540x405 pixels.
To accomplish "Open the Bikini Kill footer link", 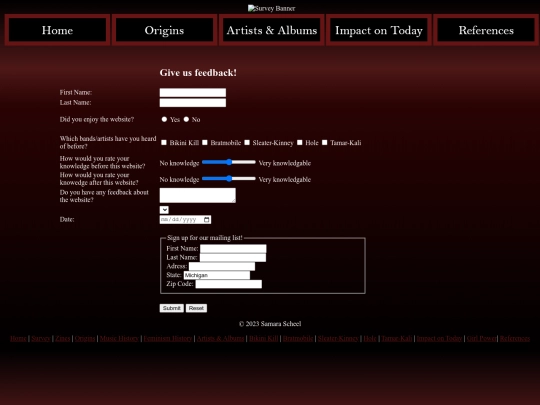I will point(263,339).
